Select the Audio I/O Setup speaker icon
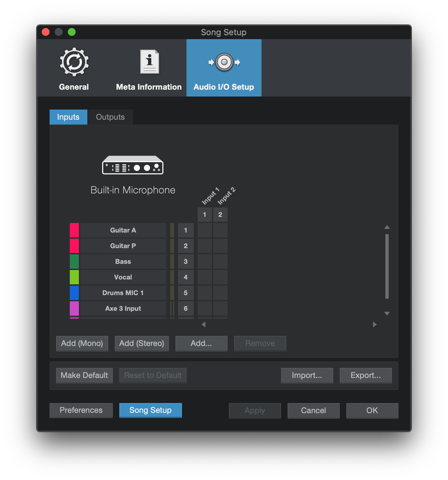The width and height of the screenshot is (448, 480). click(224, 62)
